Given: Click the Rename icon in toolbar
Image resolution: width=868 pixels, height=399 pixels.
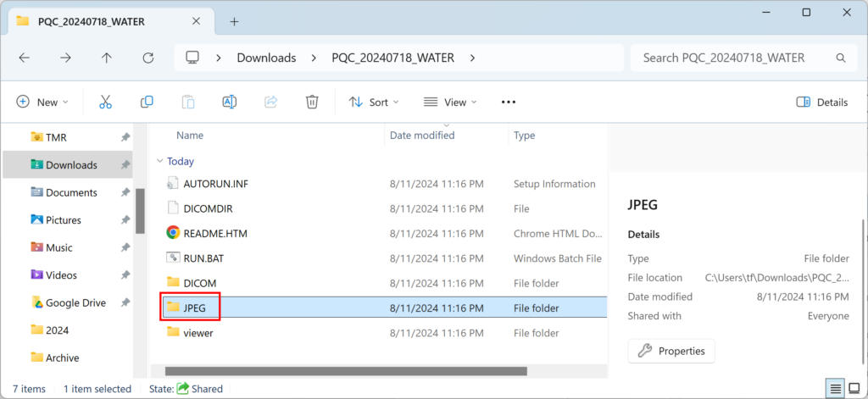Looking at the screenshot, I should (229, 102).
